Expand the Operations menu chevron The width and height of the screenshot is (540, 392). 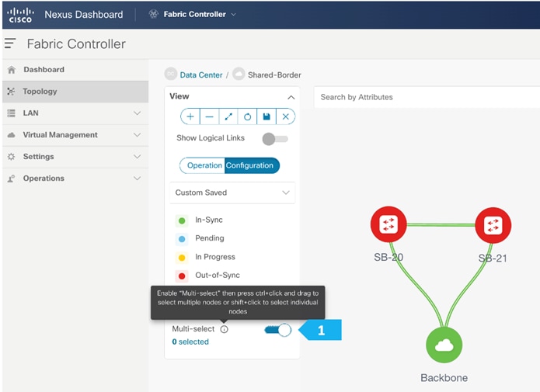pos(137,179)
